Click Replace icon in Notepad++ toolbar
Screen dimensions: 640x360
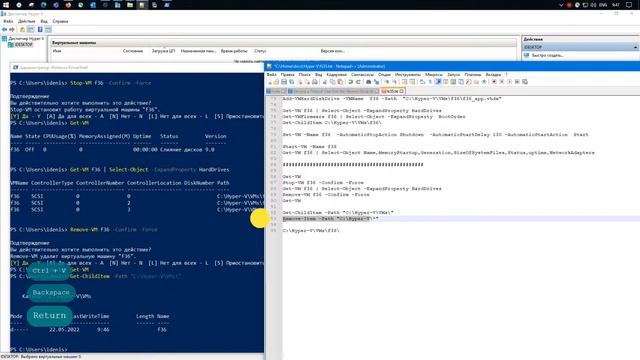376,82
